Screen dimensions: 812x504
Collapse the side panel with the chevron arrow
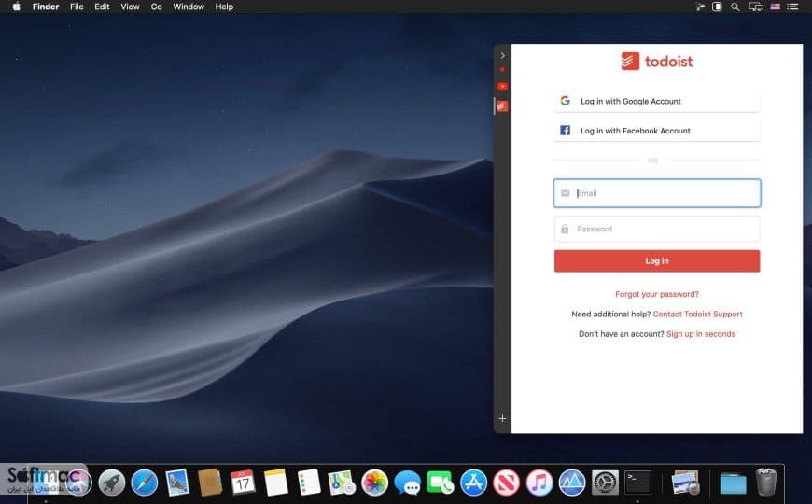(x=502, y=55)
